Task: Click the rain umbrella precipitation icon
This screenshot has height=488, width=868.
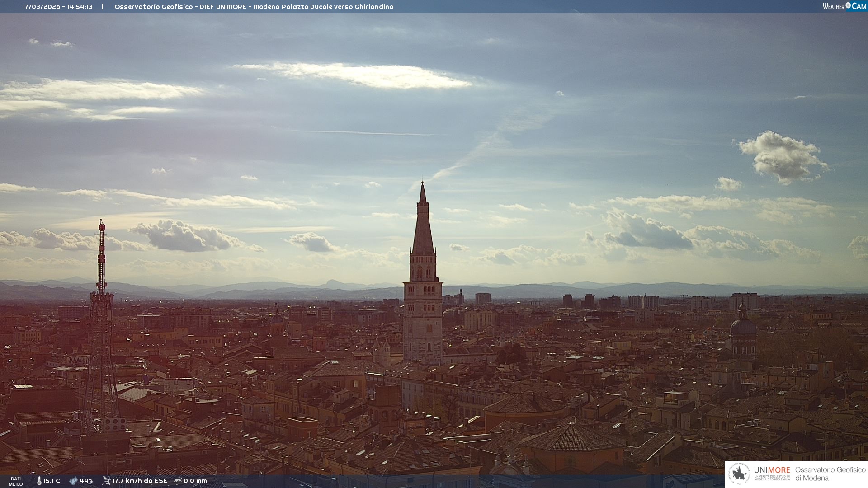Action: coord(178,481)
